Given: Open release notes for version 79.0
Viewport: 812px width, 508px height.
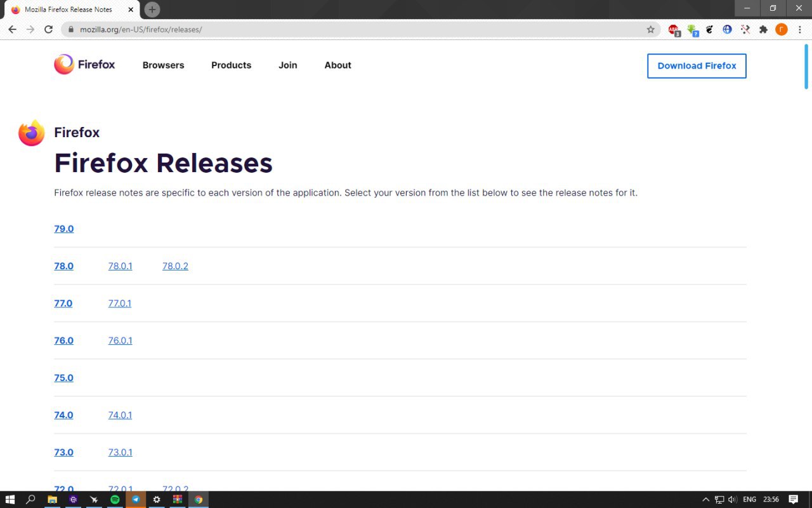Looking at the screenshot, I should (x=63, y=229).
